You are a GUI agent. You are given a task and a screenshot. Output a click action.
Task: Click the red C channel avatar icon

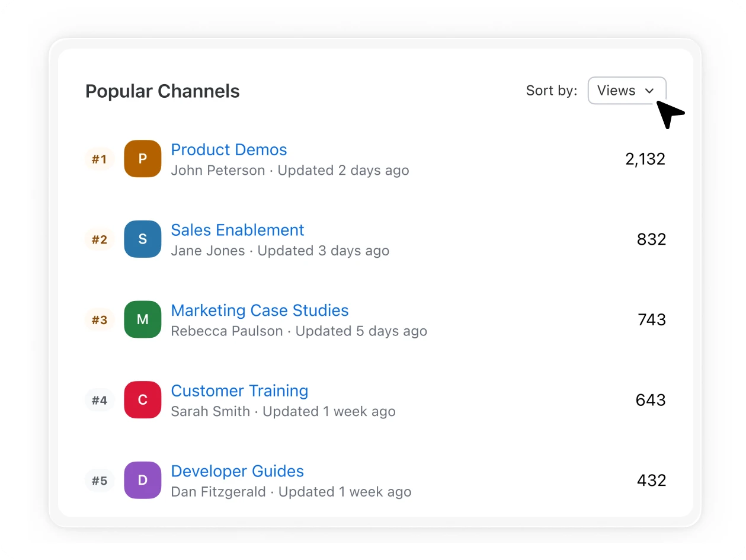click(x=142, y=400)
